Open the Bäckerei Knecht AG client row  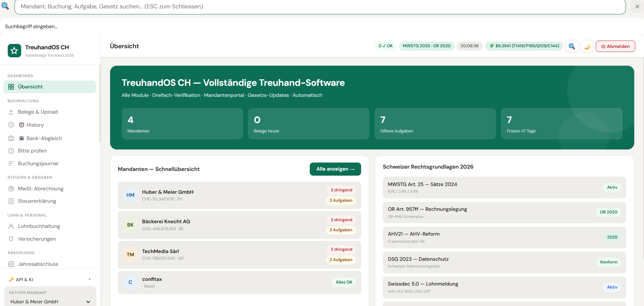tap(239, 225)
